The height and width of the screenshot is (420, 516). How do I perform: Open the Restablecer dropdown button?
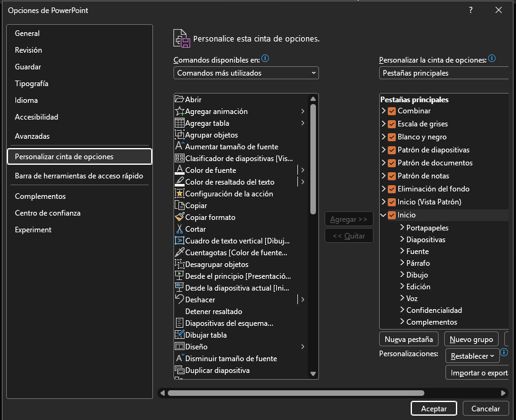point(472,356)
